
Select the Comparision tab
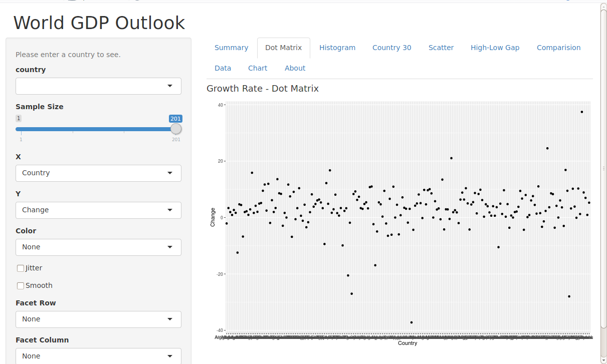point(558,48)
